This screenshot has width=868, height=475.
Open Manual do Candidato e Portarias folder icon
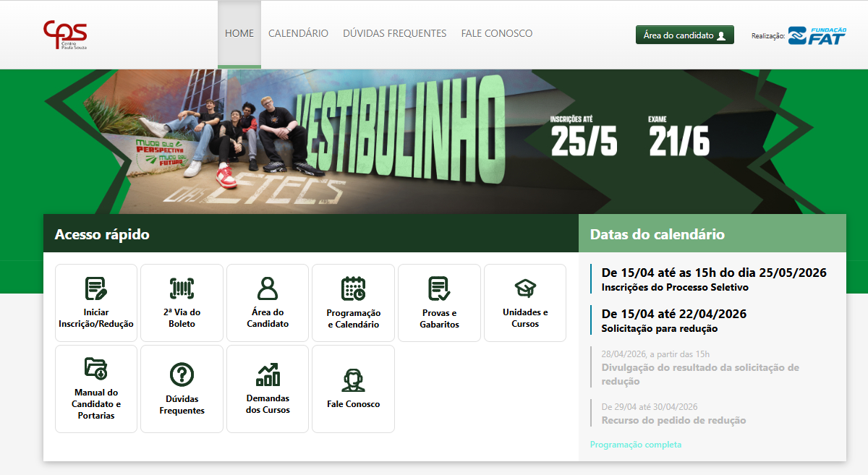[95, 368]
